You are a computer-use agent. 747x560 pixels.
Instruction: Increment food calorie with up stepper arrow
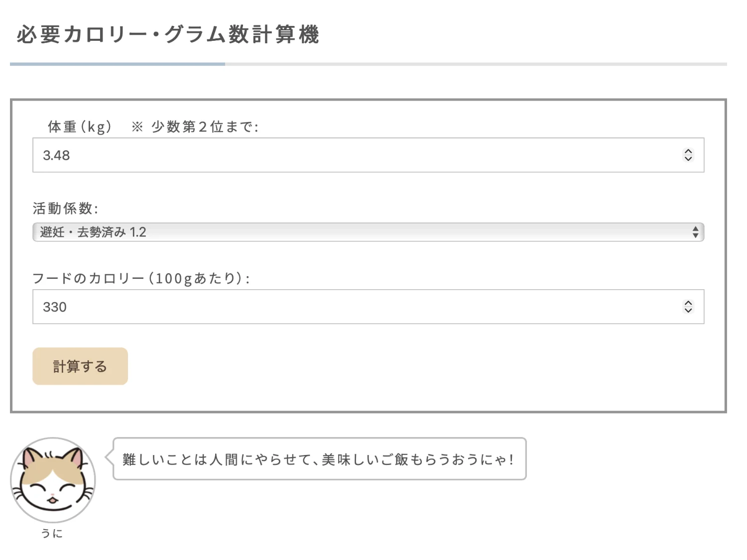(x=688, y=303)
